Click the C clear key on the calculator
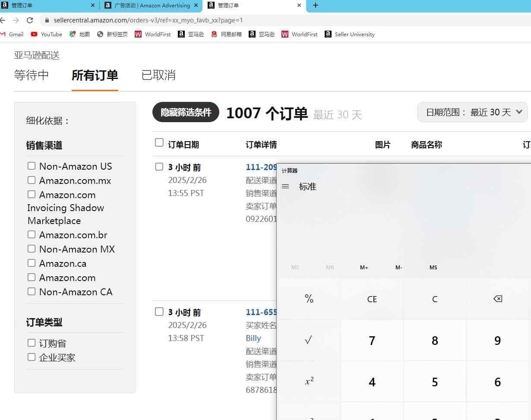 [x=435, y=299]
